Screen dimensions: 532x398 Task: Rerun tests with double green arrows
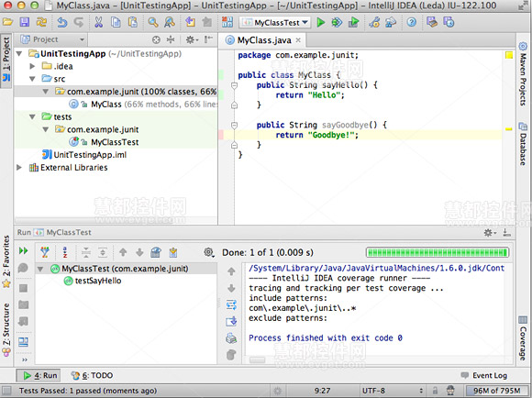coord(24,250)
